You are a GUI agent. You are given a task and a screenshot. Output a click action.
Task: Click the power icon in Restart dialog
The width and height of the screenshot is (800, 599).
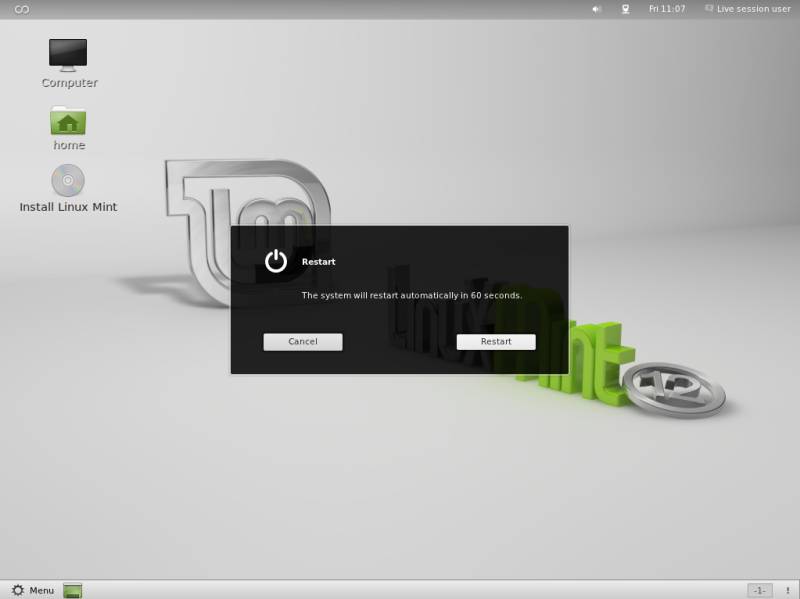point(276,261)
